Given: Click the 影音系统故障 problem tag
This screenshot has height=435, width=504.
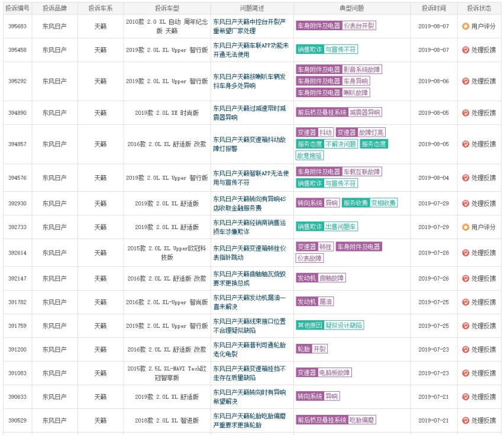Looking at the screenshot, I should point(361,69).
